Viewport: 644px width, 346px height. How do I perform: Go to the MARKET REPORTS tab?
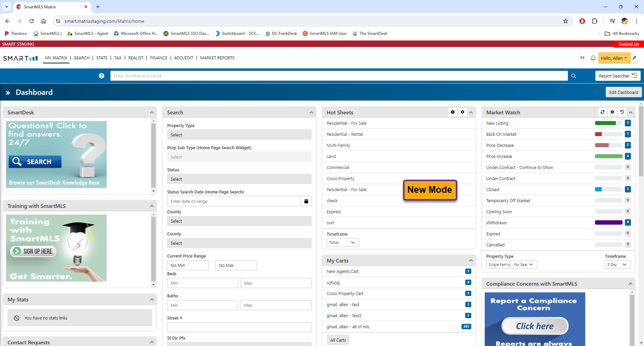coord(217,58)
